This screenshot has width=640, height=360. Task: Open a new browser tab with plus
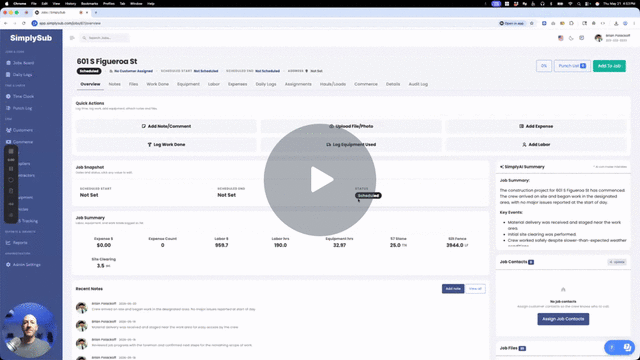click(x=96, y=13)
